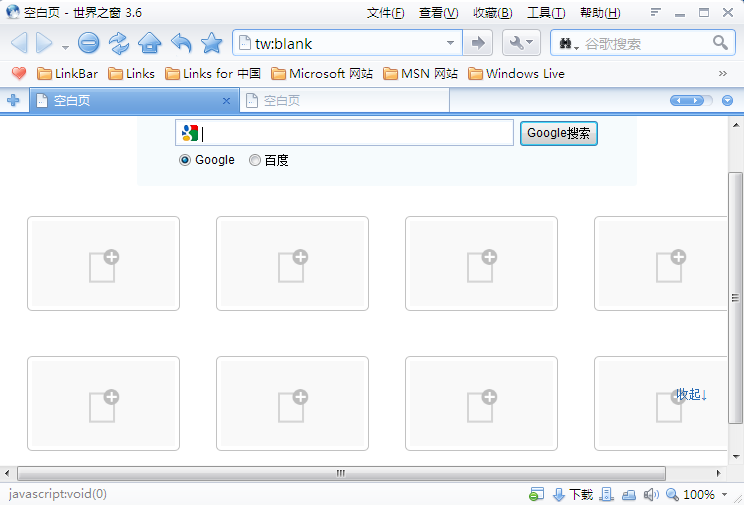Screen dimensions: 744x505
Task: Open the MSN 网站 bookmark folder
Action: [x=420, y=74]
